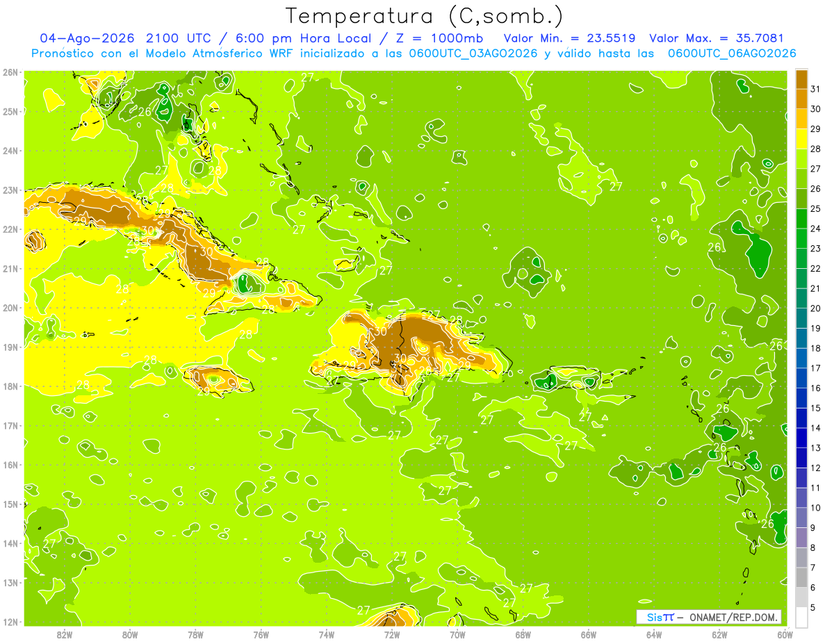Click the 24N latitude axis label
The height and width of the screenshot is (644, 834).
[10, 151]
